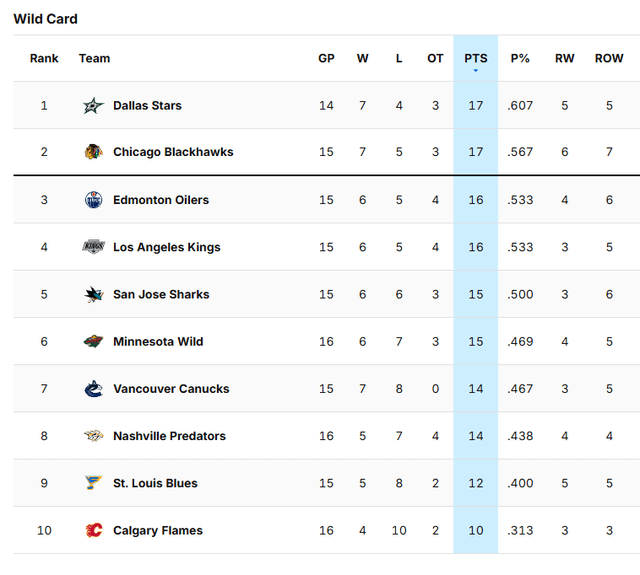Sort standings by PTS column header
Screen dimensions: 640x575
pos(475,58)
